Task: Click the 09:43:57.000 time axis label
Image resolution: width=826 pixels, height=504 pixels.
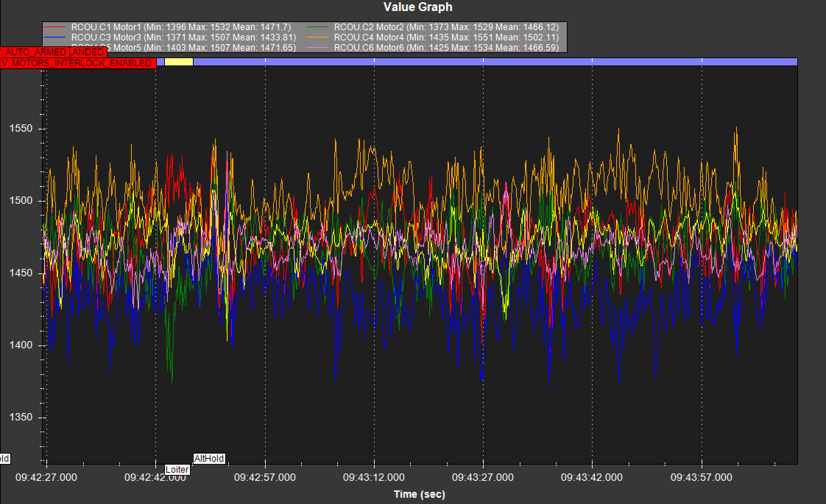Action: pyautogui.click(x=701, y=478)
